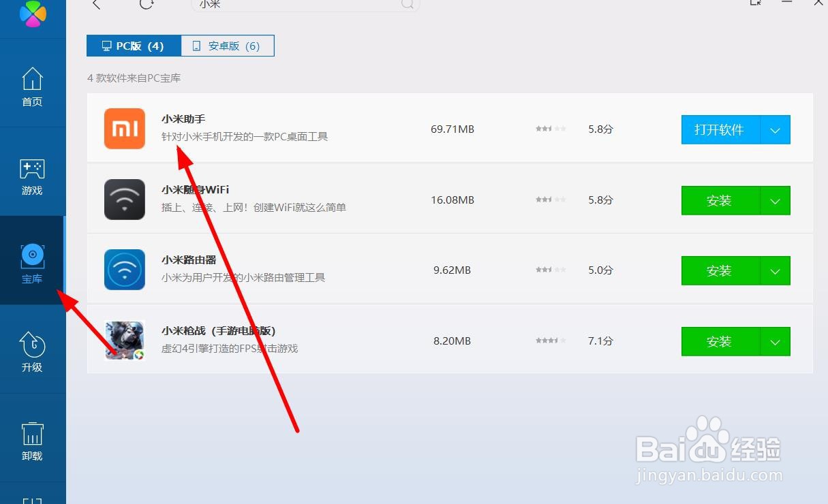Open the 小米助手 MI app icon
Screen dimensions: 828x504
124,128
